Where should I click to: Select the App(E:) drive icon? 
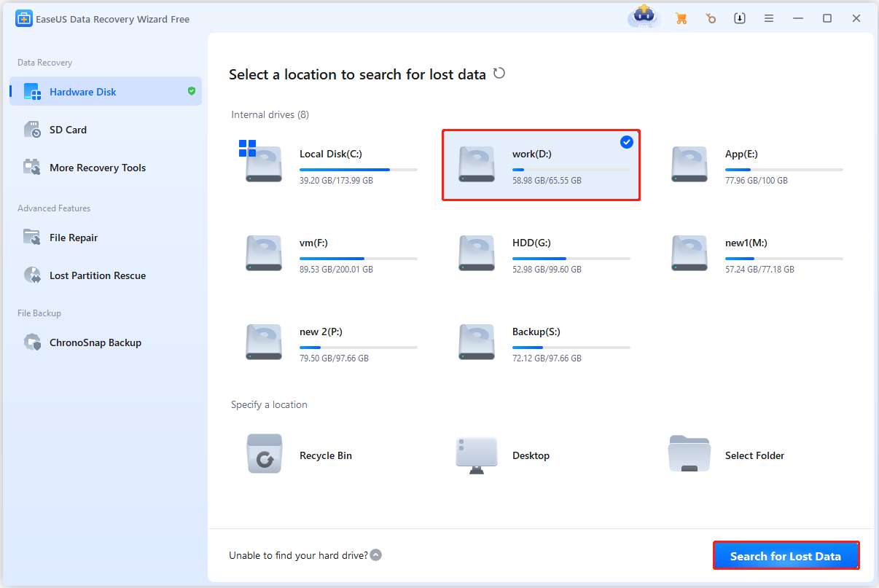[689, 164]
